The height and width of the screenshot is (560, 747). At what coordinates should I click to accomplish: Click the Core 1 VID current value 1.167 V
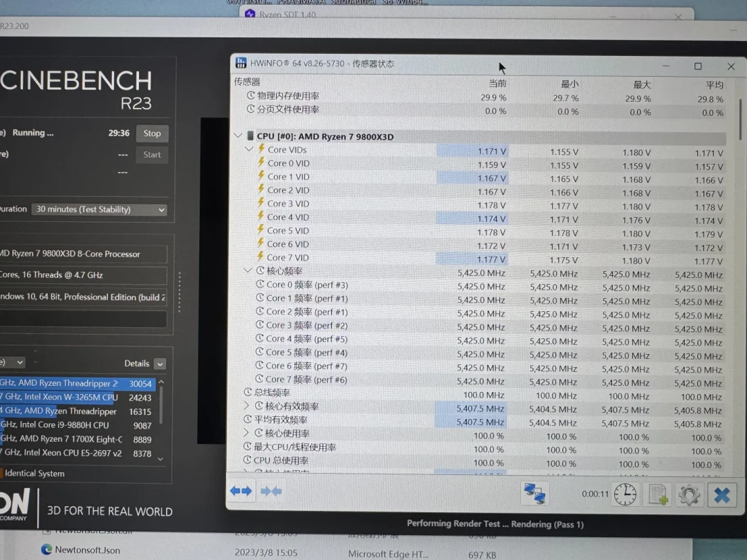[492, 178]
